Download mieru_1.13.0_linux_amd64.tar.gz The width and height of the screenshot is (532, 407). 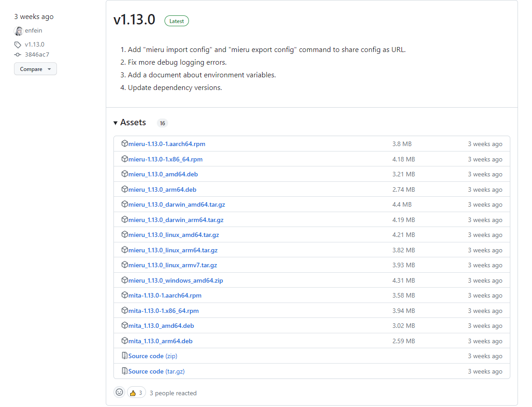click(x=174, y=235)
